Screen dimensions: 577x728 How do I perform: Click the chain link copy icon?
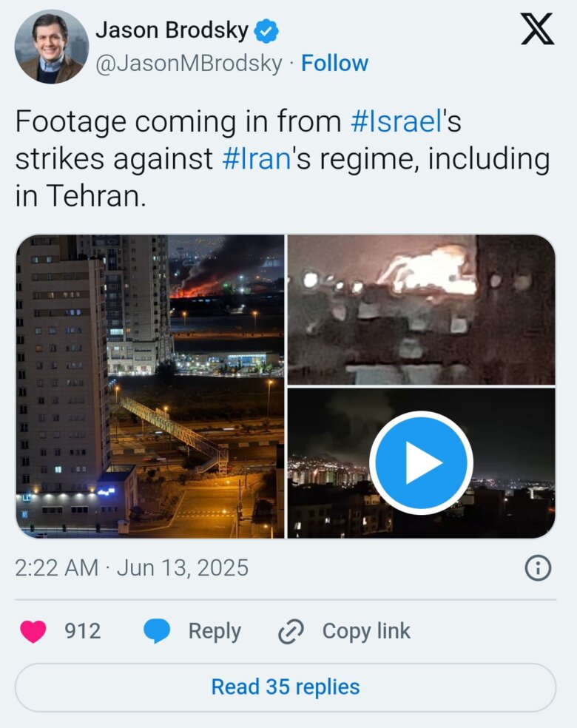pyautogui.click(x=291, y=631)
